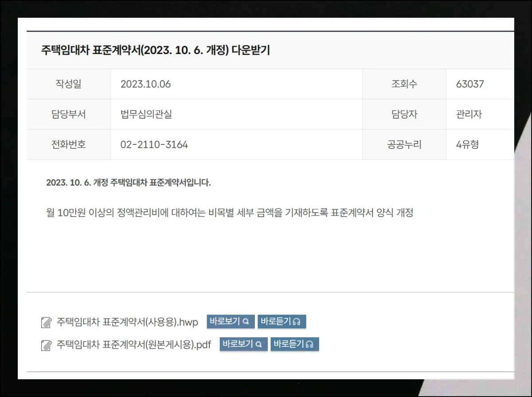Click the phone number 02-2110-3164
Viewport: 532px width, 397px height.
(154, 144)
